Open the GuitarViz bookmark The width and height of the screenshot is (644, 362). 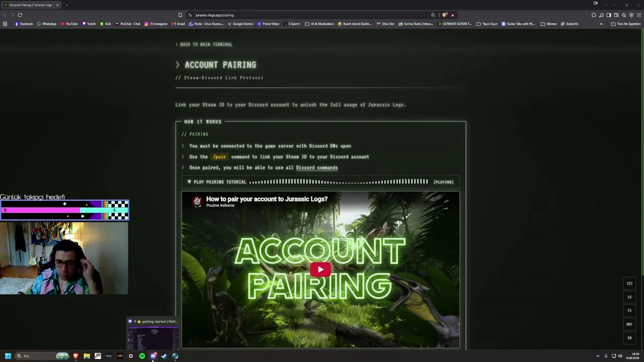[x=570, y=24]
